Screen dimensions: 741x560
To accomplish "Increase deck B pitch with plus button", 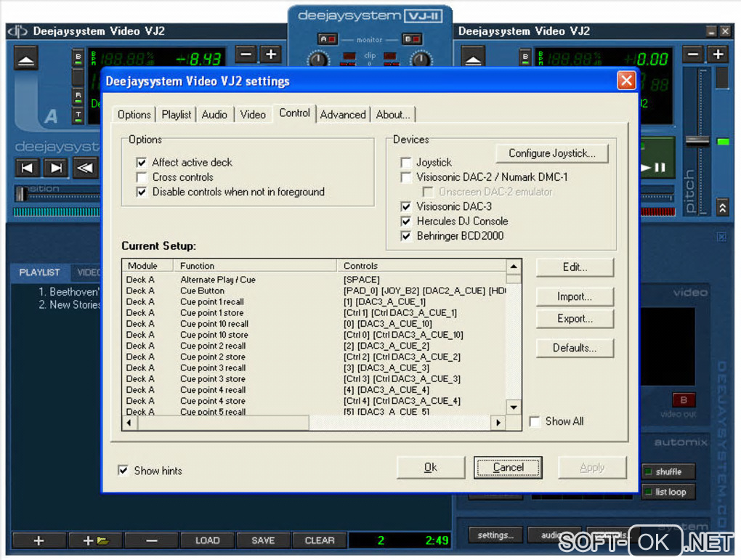I will point(718,54).
